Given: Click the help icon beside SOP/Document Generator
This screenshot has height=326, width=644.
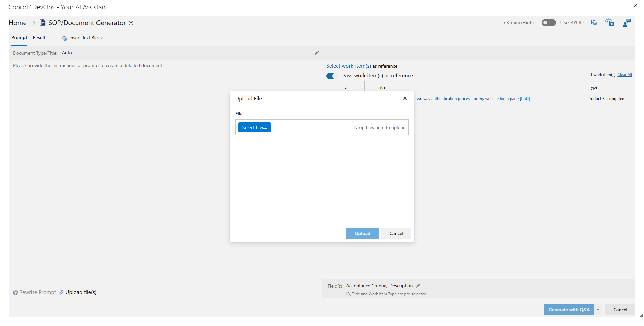Looking at the screenshot, I should point(131,23).
